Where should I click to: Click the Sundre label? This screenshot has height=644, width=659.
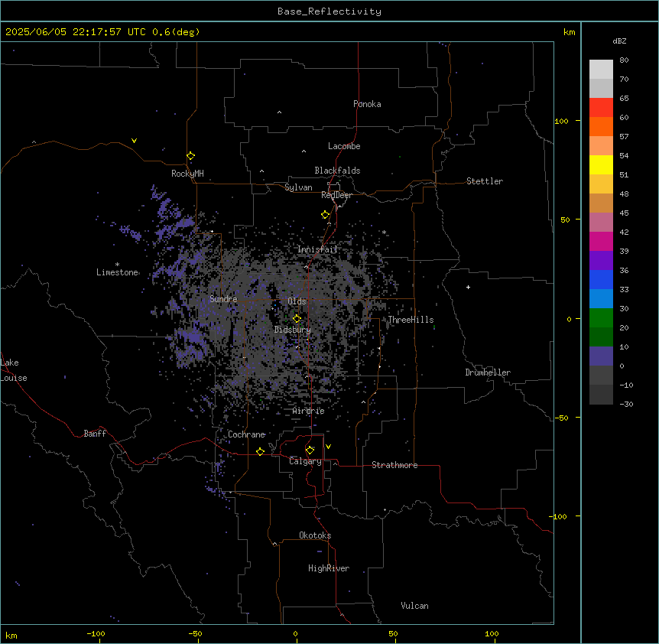click(x=223, y=299)
